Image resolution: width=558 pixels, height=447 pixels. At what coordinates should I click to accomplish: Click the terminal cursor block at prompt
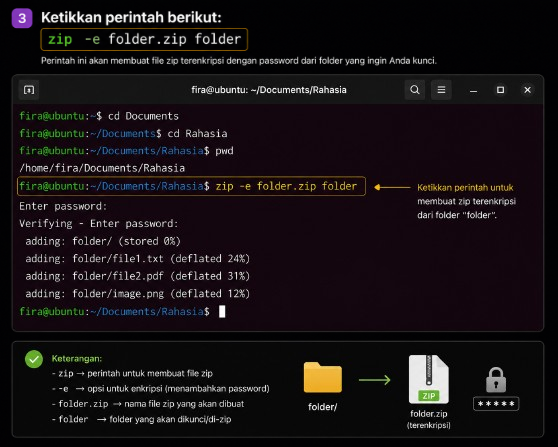[x=222, y=311]
